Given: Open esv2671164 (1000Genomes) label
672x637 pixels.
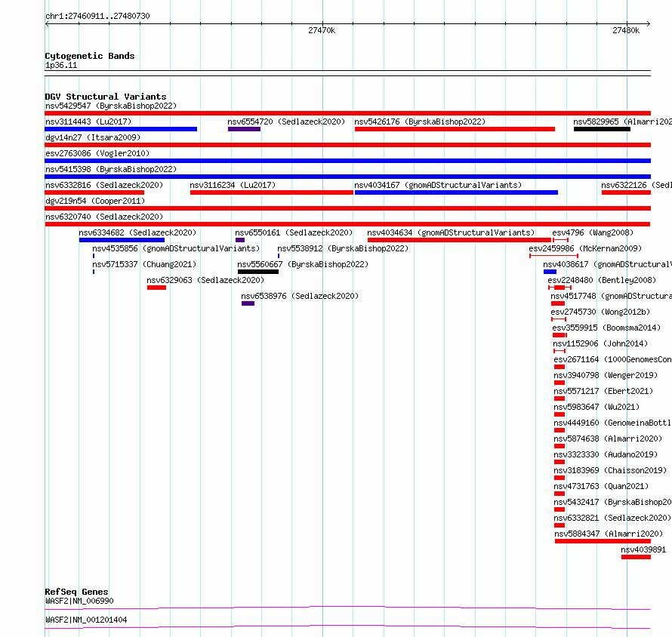Looking at the screenshot, I should pyautogui.click(x=612, y=359).
